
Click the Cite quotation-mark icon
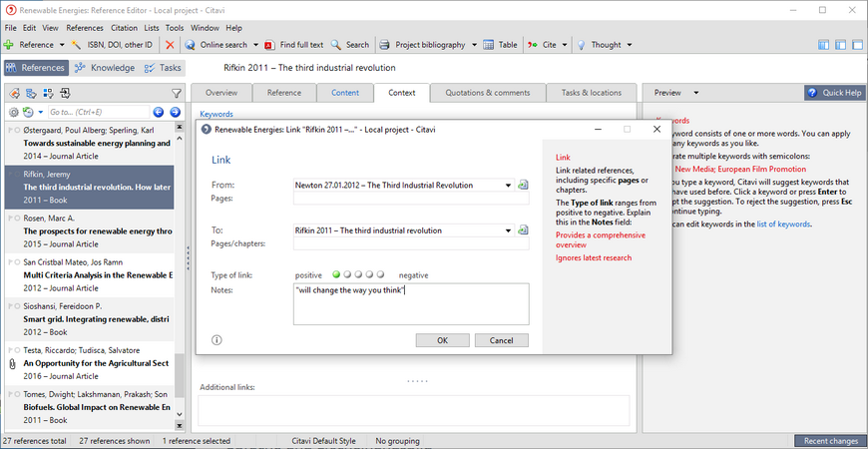[532, 45]
